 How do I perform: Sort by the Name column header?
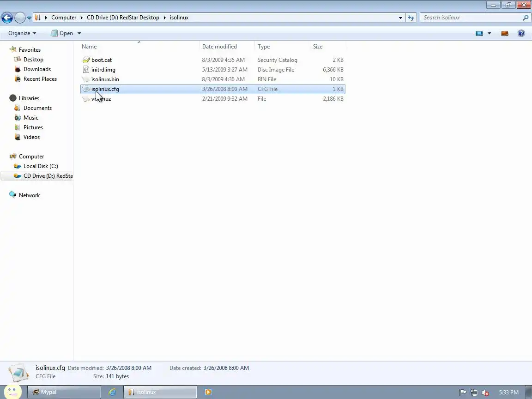pos(139,47)
